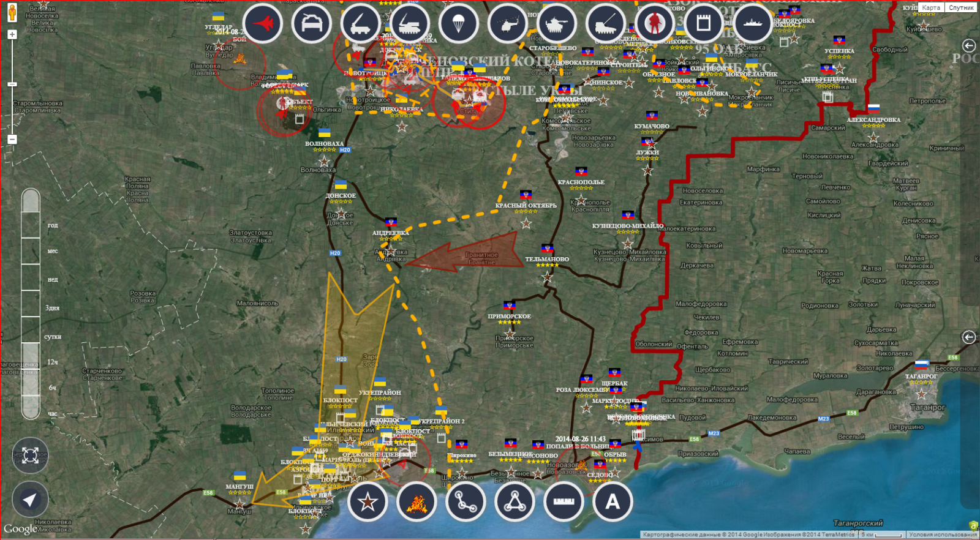Set the timeline to нед

[53, 279]
